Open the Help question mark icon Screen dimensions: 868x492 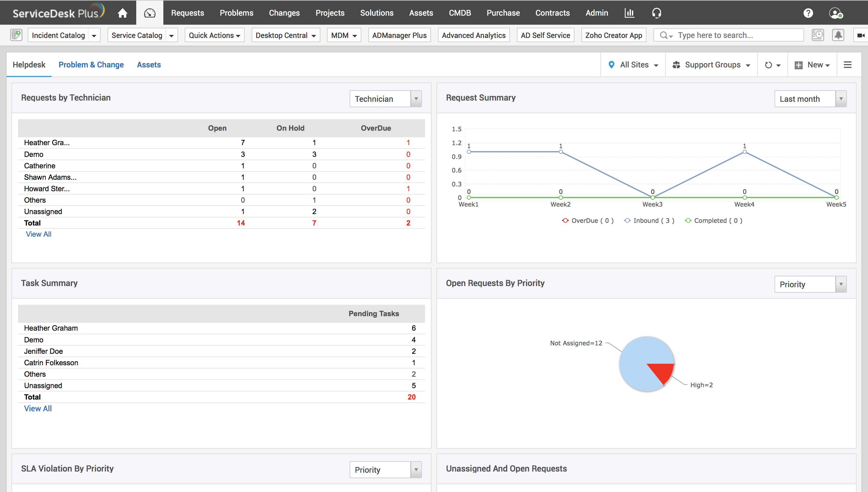click(808, 13)
